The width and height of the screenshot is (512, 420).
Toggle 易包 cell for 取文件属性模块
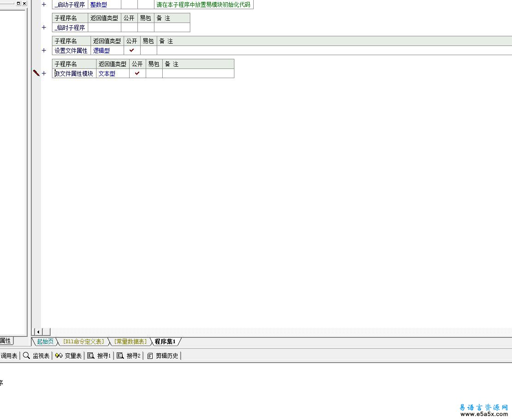(154, 73)
